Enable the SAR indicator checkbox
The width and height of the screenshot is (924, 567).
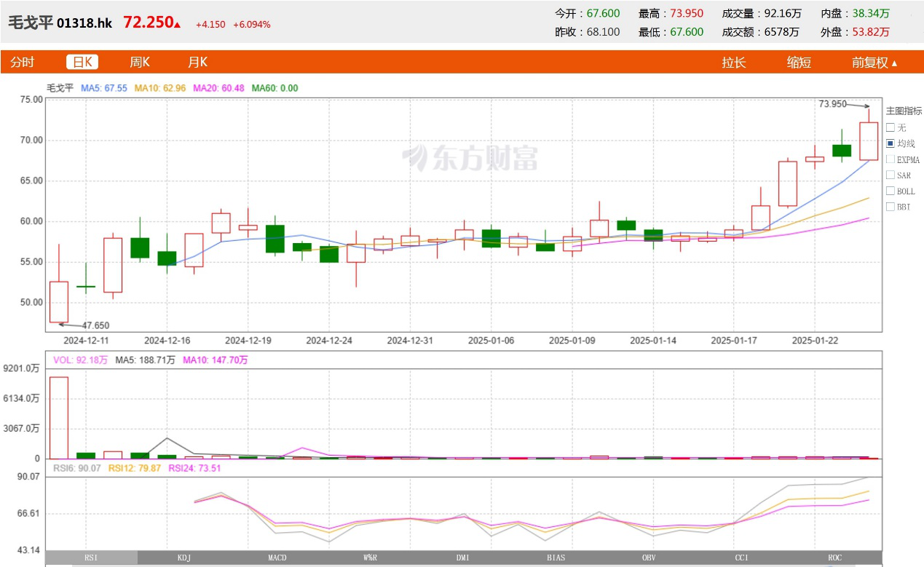pos(890,175)
